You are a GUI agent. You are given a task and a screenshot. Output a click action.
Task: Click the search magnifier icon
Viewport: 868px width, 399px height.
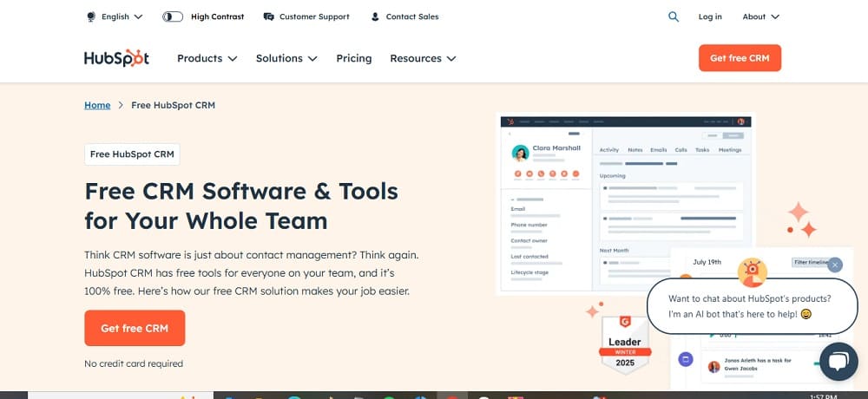(x=674, y=16)
